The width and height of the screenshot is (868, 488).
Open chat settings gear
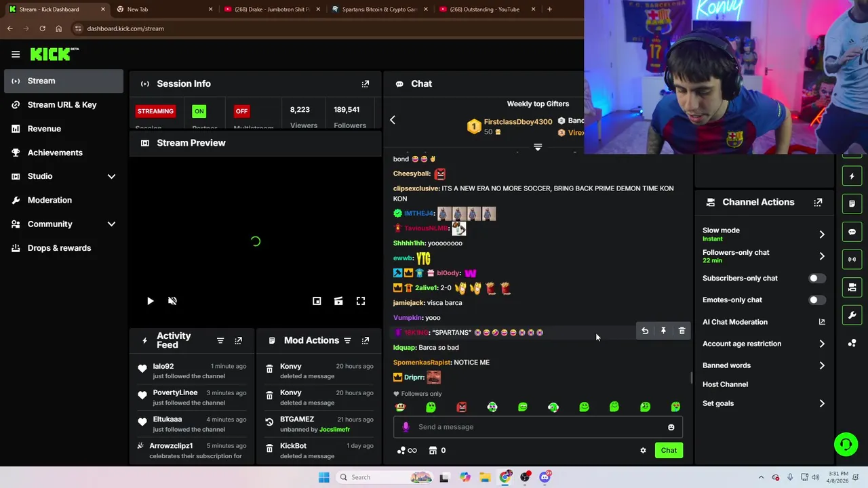tap(643, 451)
